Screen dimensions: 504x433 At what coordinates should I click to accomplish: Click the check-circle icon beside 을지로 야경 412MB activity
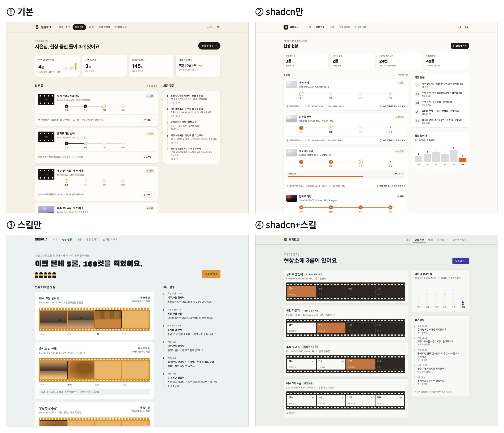(417, 121)
